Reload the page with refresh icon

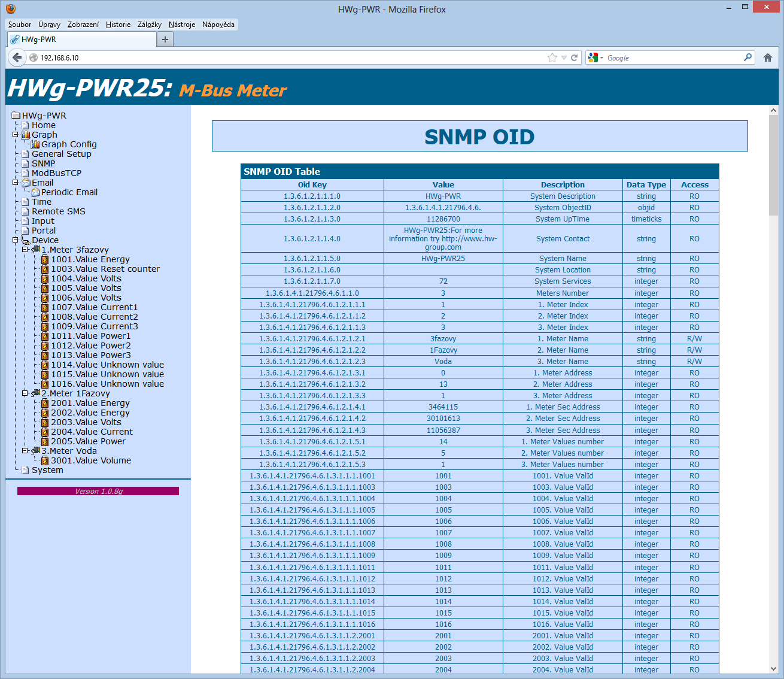[x=574, y=57]
